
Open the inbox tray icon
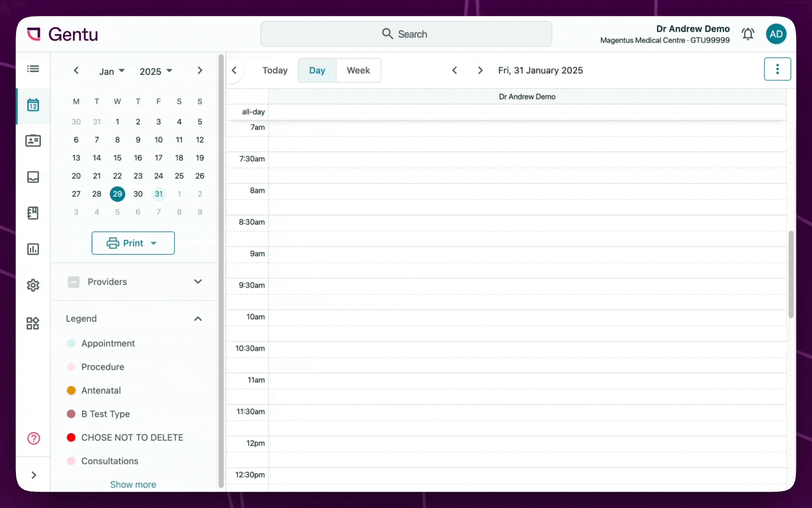coord(33,177)
